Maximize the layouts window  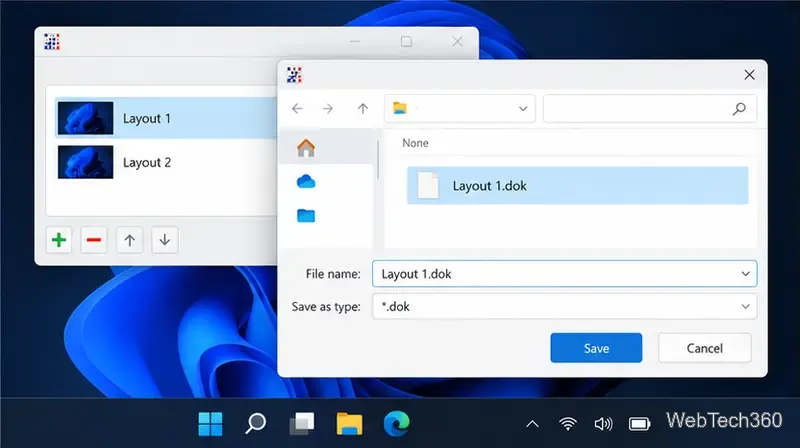[x=406, y=42]
